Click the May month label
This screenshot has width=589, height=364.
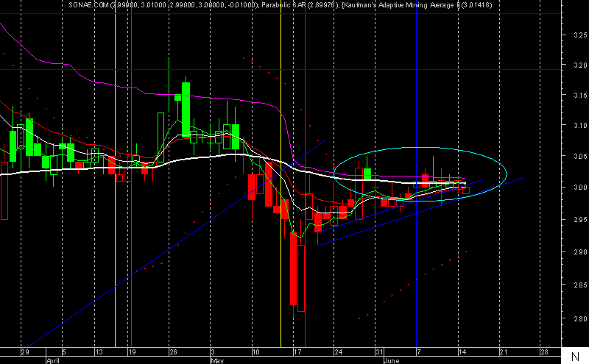click(x=217, y=360)
